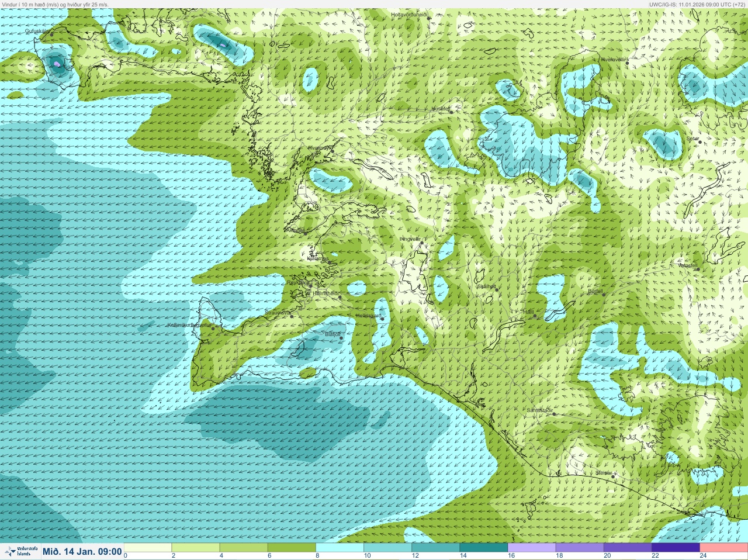Click the Búrfell station label
The height and width of the screenshot is (560, 748).
tap(595, 291)
